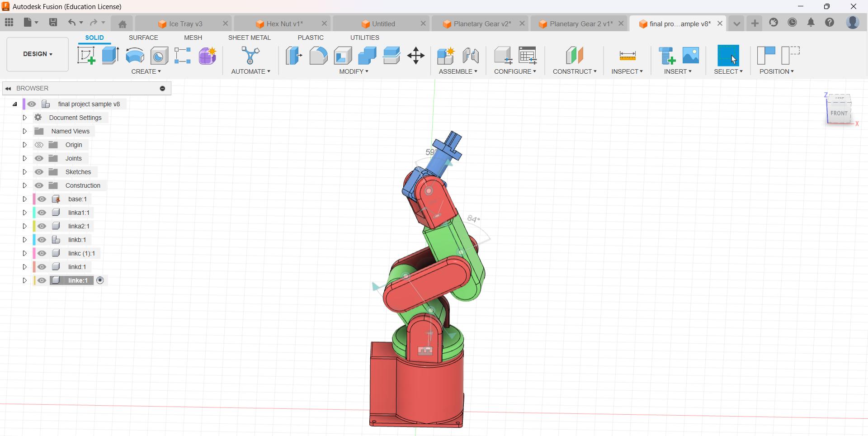868x436 pixels.
Task: Switch to the SURFACE ribbon tab
Action: pos(143,38)
